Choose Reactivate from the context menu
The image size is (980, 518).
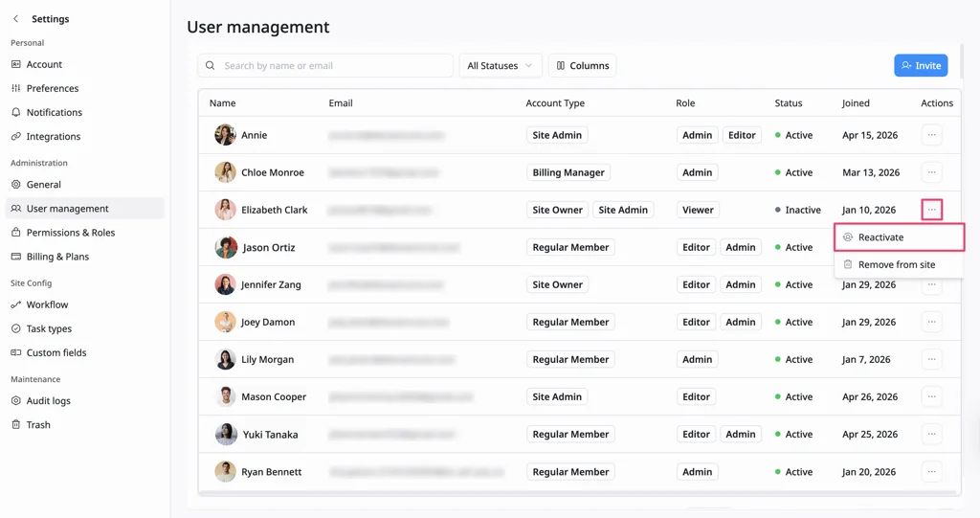tap(899, 237)
